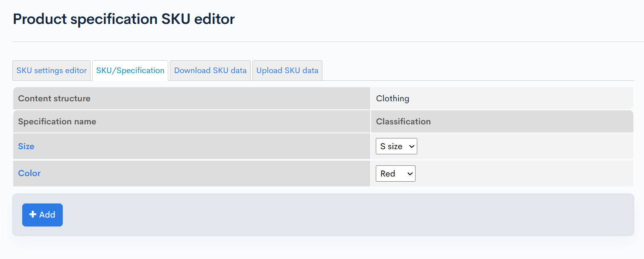Screen dimensions: 644x259
Task: Click the 'Clothing' content structure value
Action: [x=392, y=98]
